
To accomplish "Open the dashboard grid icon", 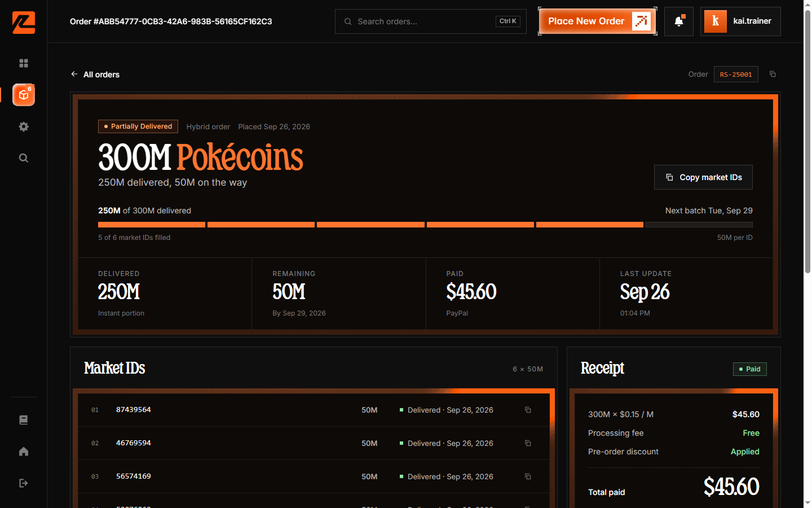I will tap(24, 63).
